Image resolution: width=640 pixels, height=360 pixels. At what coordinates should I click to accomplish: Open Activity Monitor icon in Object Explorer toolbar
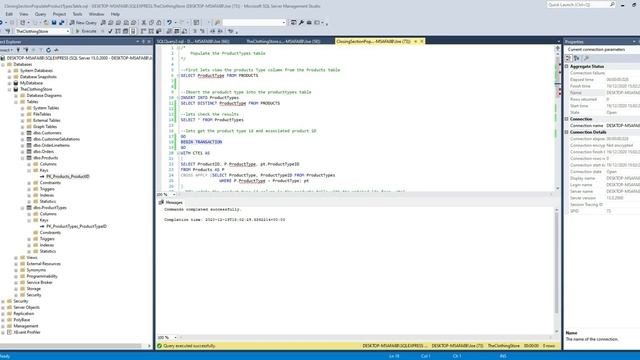(56, 50)
